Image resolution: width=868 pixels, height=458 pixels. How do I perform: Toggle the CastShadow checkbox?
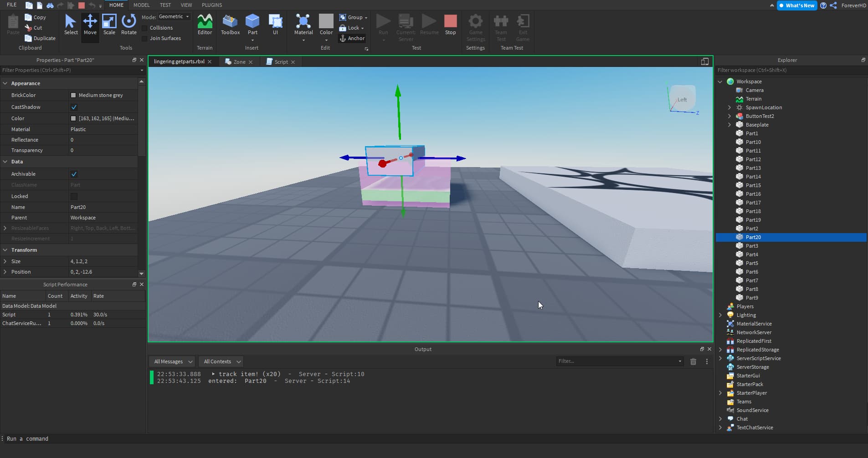tap(74, 107)
